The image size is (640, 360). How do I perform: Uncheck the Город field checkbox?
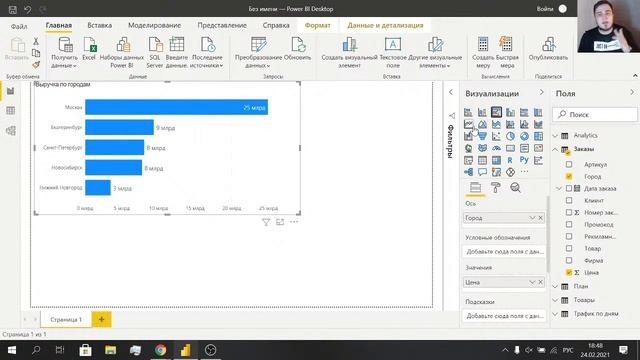coord(569,176)
